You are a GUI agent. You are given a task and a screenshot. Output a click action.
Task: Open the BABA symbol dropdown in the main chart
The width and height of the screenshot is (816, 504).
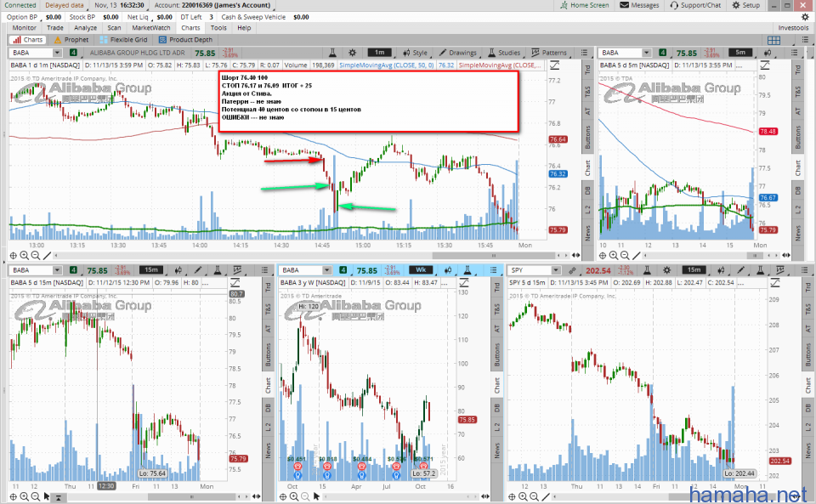point(57,53)
